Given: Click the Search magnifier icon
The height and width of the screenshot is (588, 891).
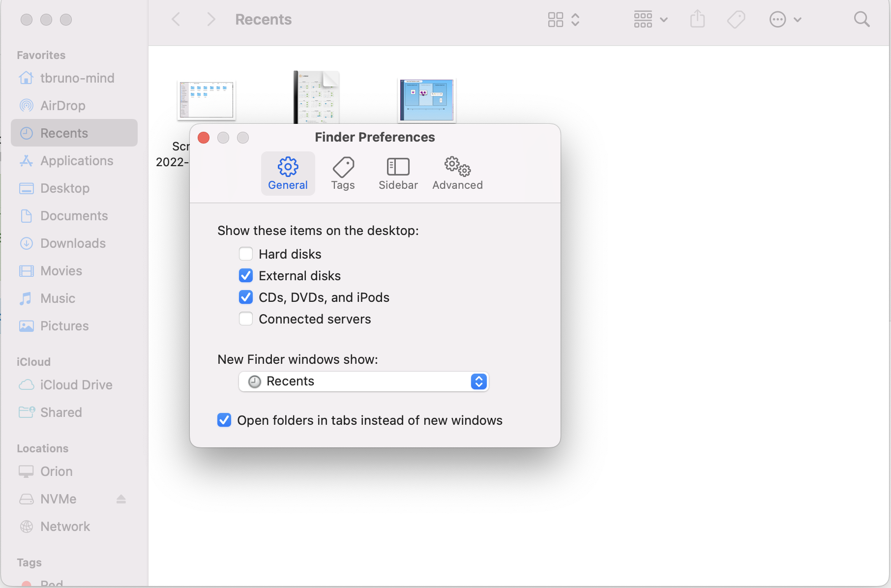Looking at the screenshot, I should point(861,20).
